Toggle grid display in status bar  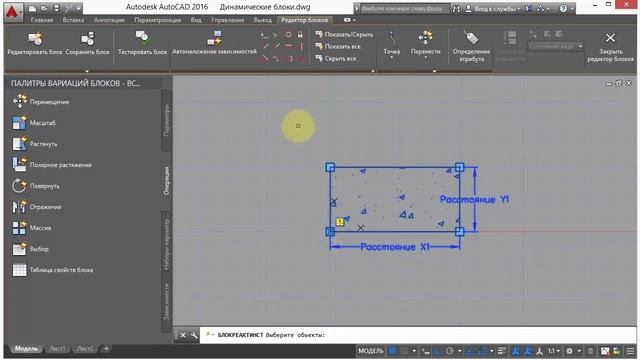(x=393, y=351)
